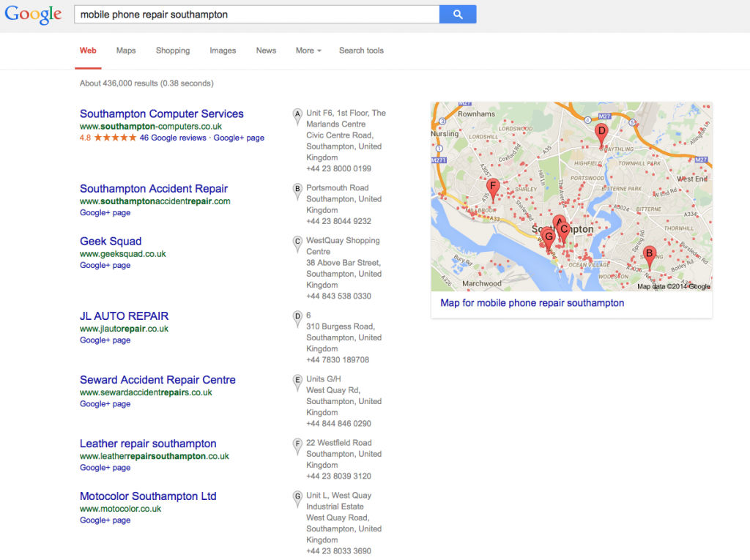View 46 Google reviews link
This screenshot has width=750, height=560.
click(x=173, y=138)
